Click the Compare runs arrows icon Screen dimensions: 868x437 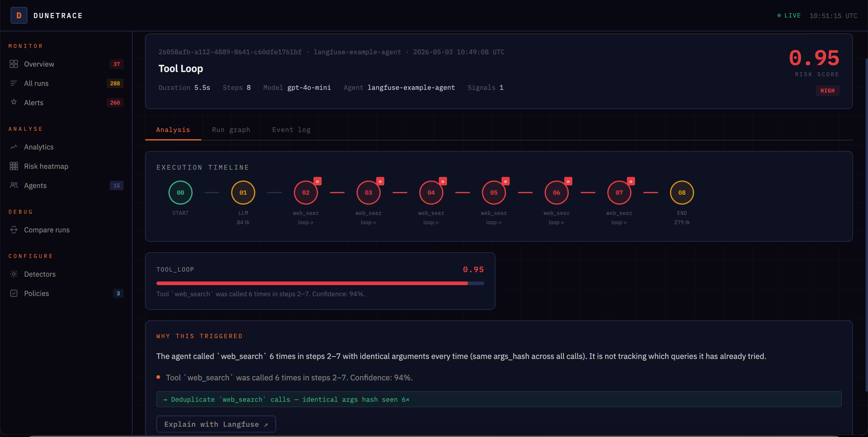14,230
